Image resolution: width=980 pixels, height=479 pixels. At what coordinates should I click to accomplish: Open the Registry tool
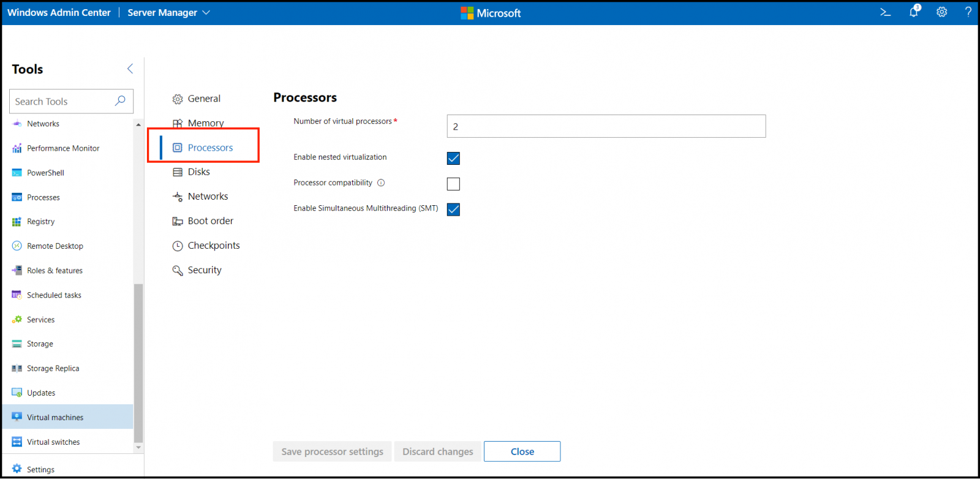pos(40,222)
